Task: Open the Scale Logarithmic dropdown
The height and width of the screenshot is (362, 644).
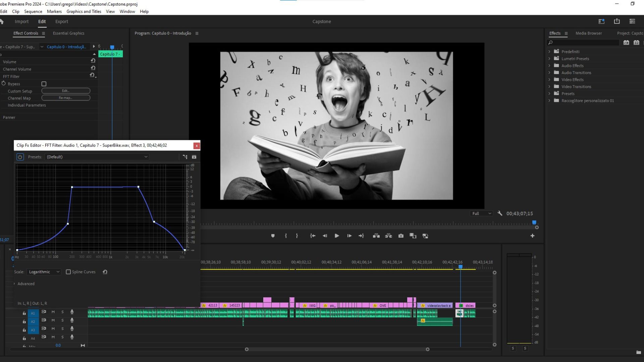Action: (x=44, y=272)
